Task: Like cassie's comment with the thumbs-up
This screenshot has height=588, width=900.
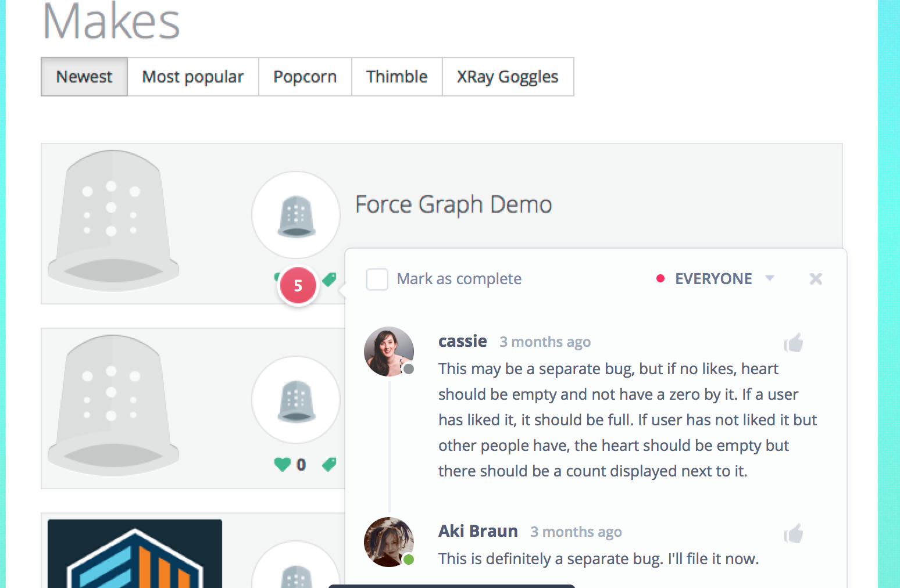Action: (x=794, y=343)
